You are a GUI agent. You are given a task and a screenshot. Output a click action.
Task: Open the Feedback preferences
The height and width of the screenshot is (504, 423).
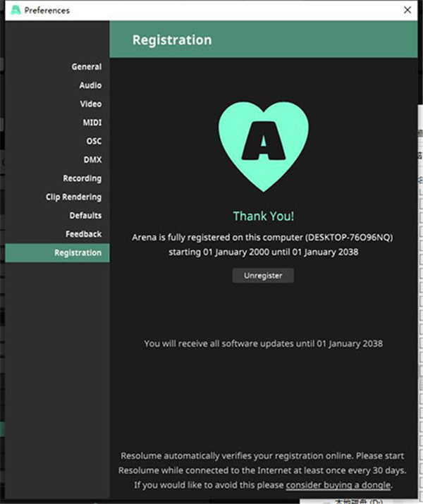84,234
